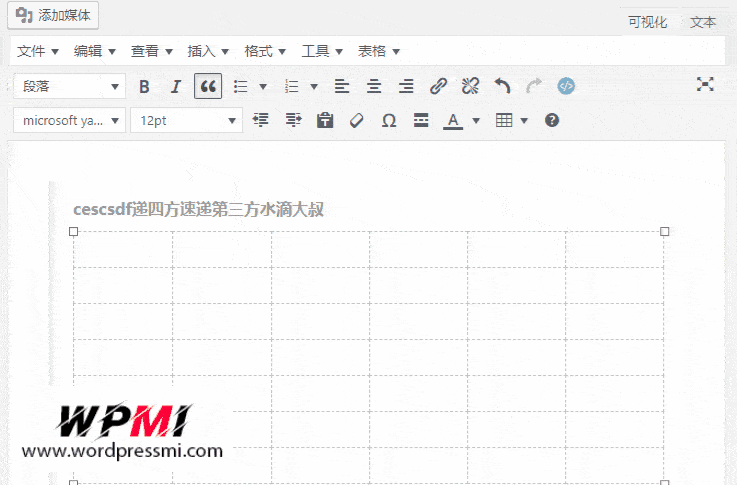Switch to the 文本 tab
The image size is (737, 485).
coord(703,22)
